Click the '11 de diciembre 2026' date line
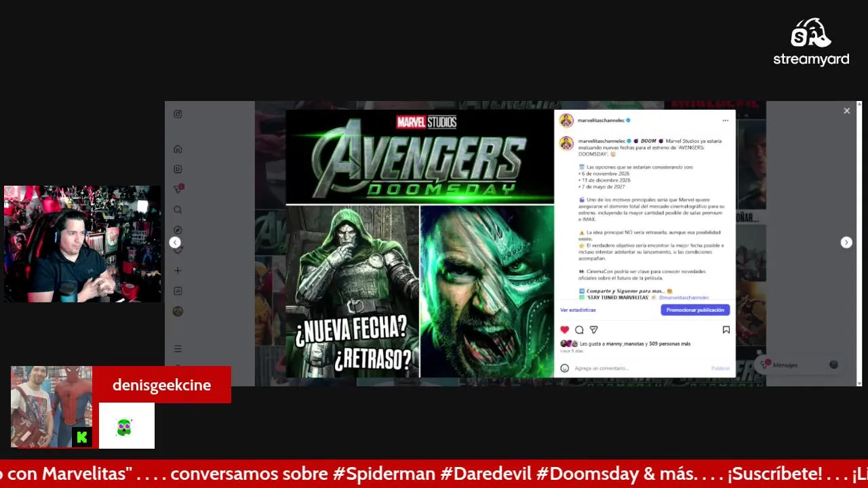This screenshot has height=488, width=868. pyautogui.click(x=605, y=180)
